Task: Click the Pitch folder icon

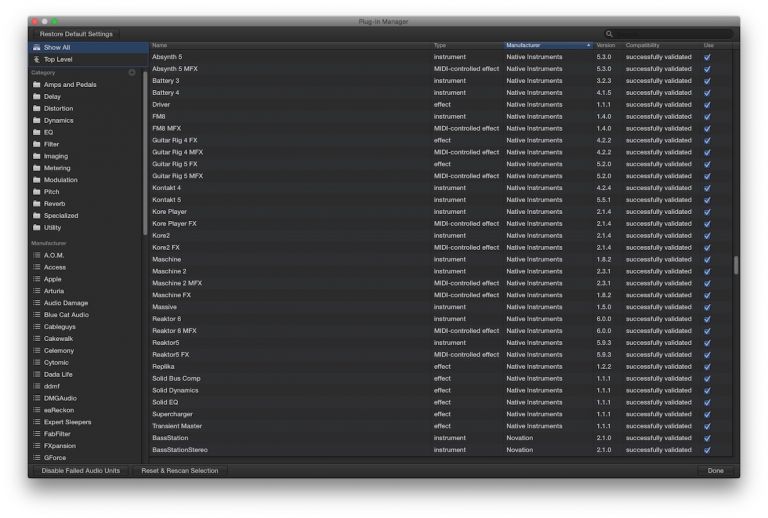Action: click(x=37, y=191)
